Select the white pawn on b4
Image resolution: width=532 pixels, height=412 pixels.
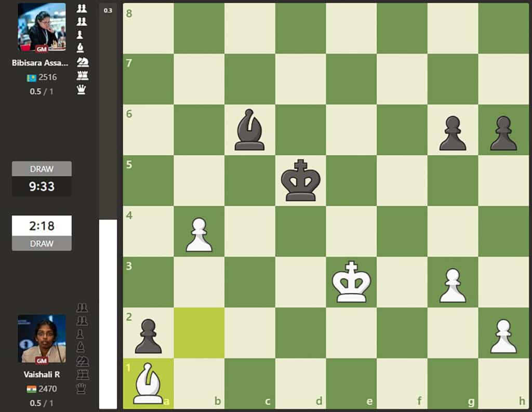[x=199, y=234]
